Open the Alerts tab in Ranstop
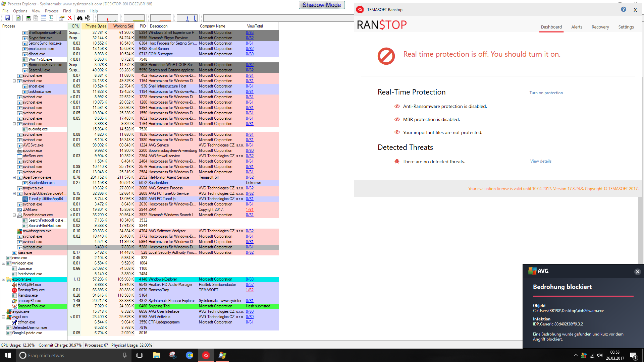Image resolution: width=644 pixels, height=362 pixels. [x=577, y=27]
